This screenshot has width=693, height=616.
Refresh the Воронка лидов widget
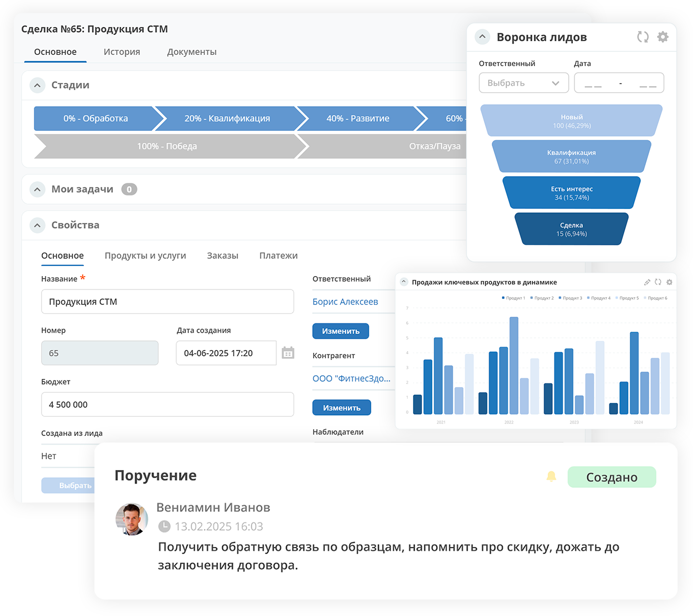[643, 37]
